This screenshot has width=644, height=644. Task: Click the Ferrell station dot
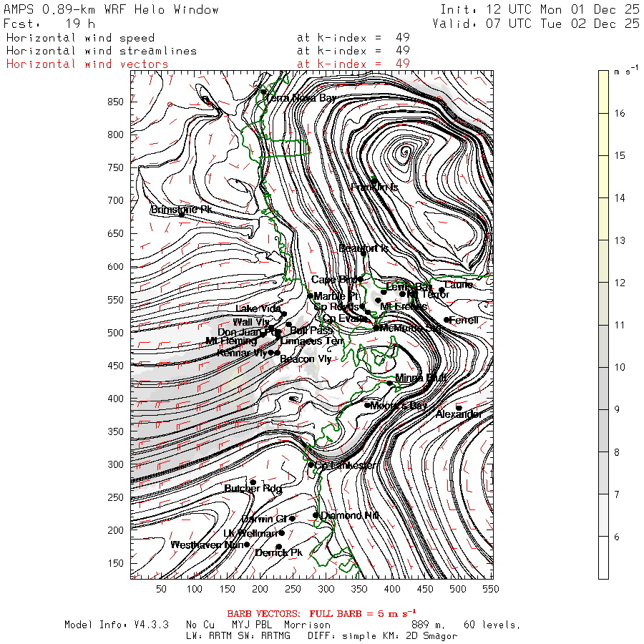coord(447,320)
